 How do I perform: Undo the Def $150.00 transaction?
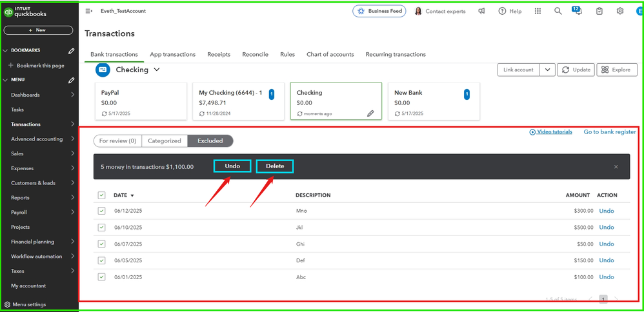click(606, 260)
